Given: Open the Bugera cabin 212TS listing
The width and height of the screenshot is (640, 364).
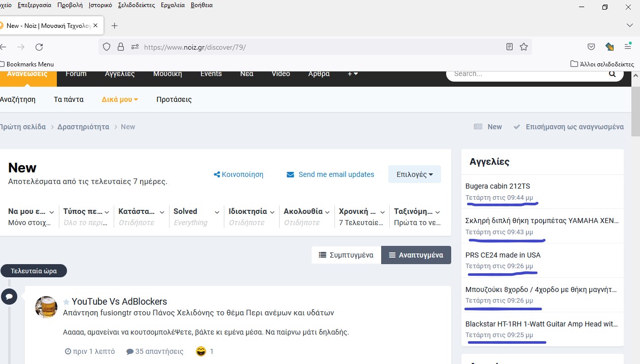Looking at the screenshot, I should 497,186.
